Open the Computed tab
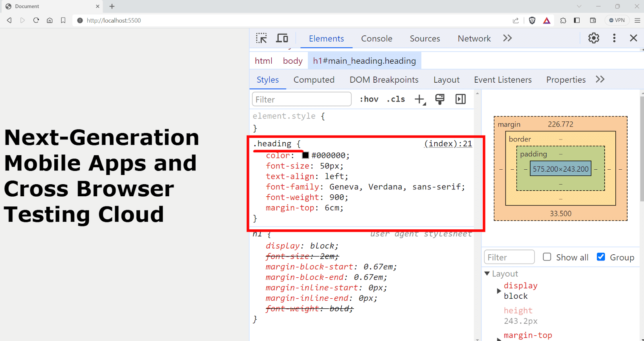 tap(314, 80)
